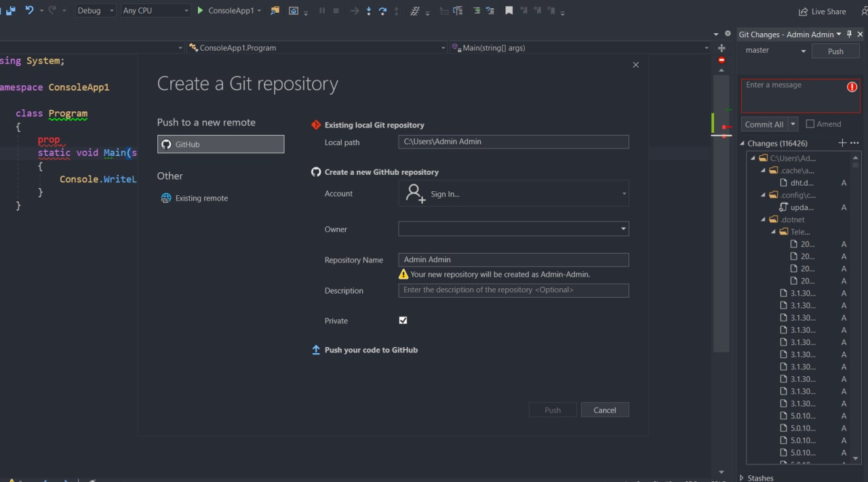Image resolution: width=868 pixels, height=482 pixels.
Task: Stage all changes with plus icon
Action: 842,143
